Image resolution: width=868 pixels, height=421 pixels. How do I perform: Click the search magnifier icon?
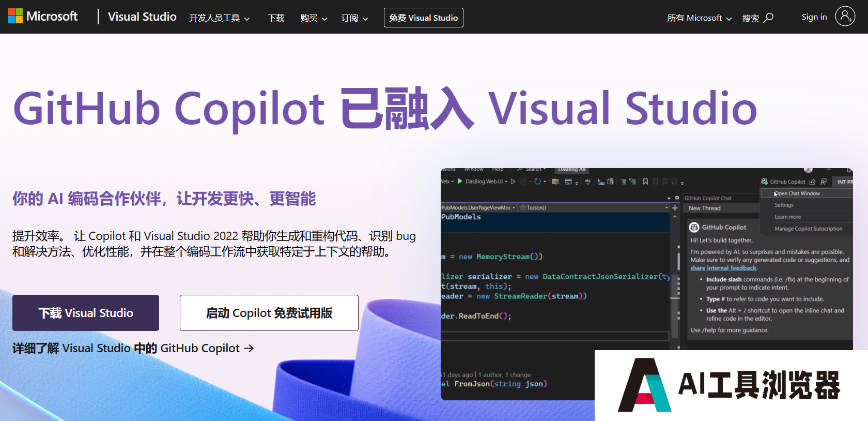pos(769,18)
